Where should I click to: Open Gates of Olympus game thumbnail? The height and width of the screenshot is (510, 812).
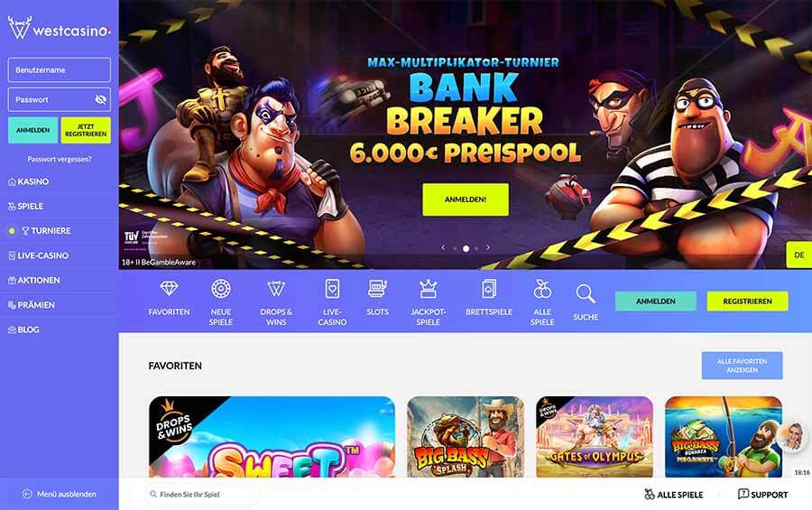[x=594, y=437]
